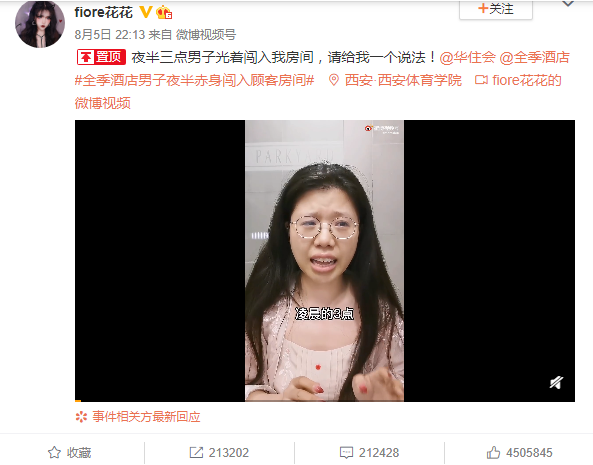Click the star 收藏 favorite icon
The width and height of the screenshot is (593, 465).
point(54,452)
